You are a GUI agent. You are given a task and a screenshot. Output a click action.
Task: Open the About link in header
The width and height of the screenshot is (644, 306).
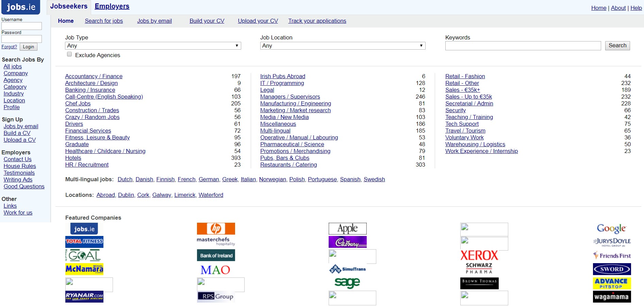pyautogui.click(x=618, y=8)
